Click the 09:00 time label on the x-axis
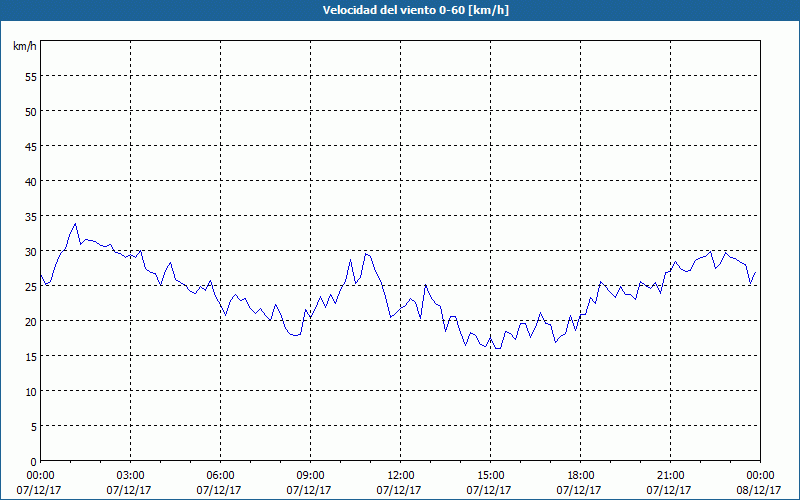 click(310, 476)
